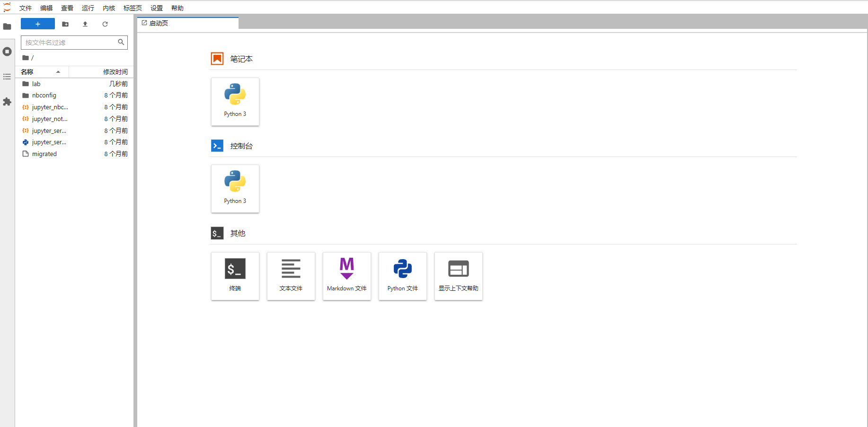This screenshot has height=427, width=868.
Task: Click the new folder icon
Action: (65, 24)
